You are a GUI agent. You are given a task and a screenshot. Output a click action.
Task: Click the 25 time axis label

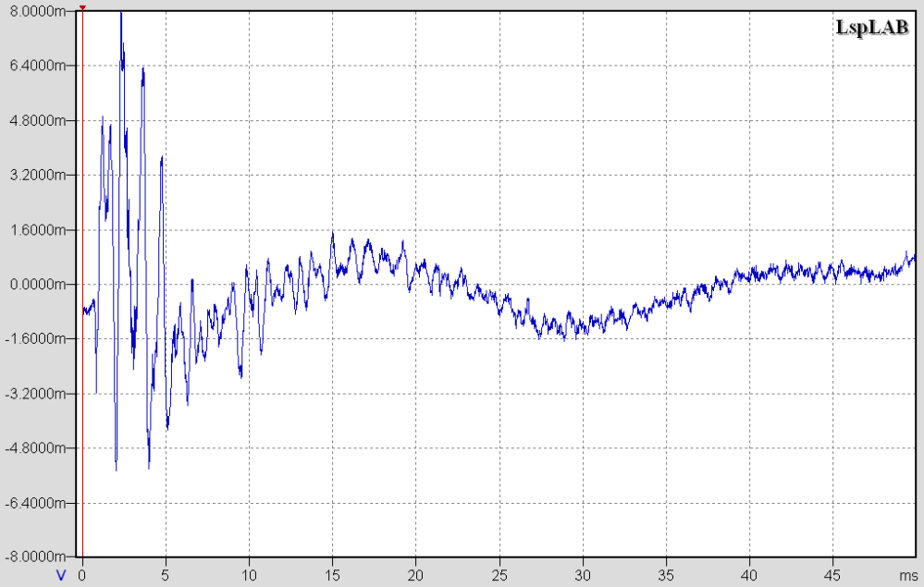point(499,575)
